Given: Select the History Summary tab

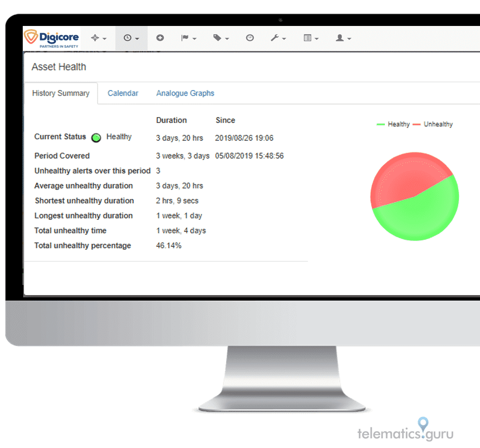Looking at the screenshot, I should pos(61,93).
